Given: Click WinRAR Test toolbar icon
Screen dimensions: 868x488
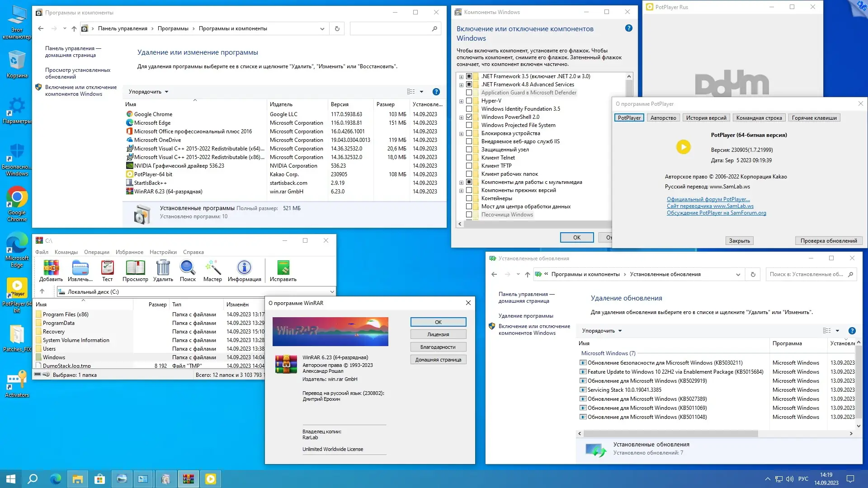Looking at the screenshot, I should tap(107, 271).
